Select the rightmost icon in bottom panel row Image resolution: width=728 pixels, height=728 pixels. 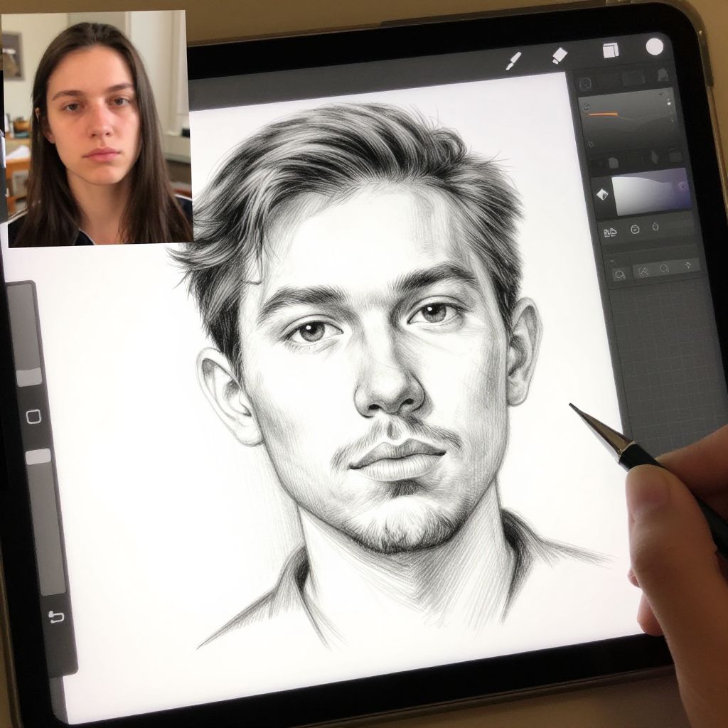[687, 266]
